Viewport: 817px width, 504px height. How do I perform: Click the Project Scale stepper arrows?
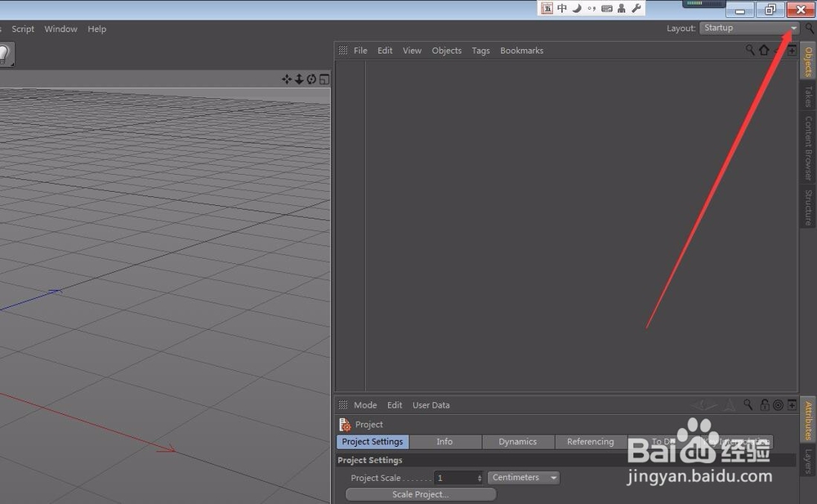(480, 478)
